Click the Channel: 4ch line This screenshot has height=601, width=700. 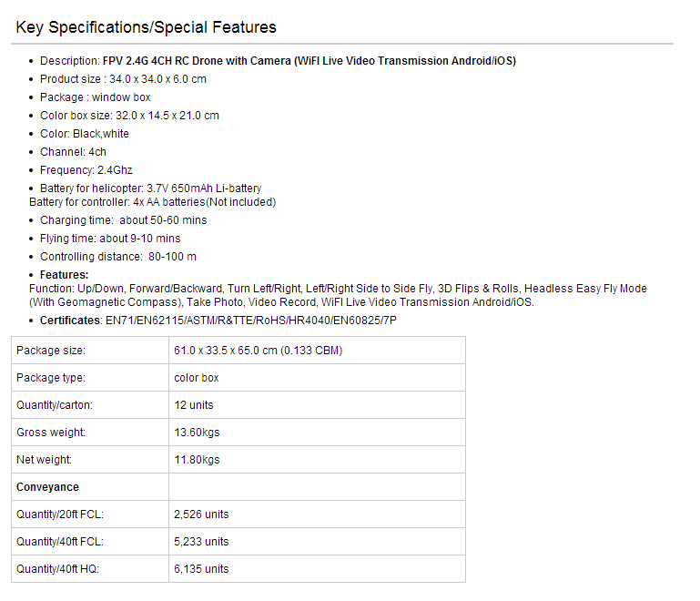(x=73, y=152)
